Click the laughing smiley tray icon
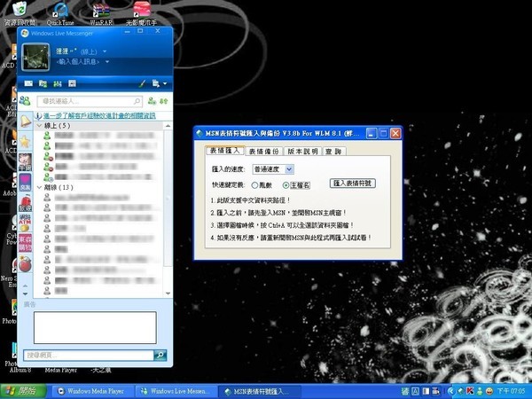 click(489, 391)
